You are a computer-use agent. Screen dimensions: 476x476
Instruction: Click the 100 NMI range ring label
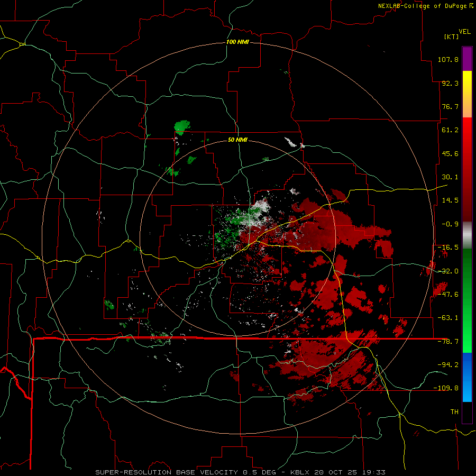237,42
